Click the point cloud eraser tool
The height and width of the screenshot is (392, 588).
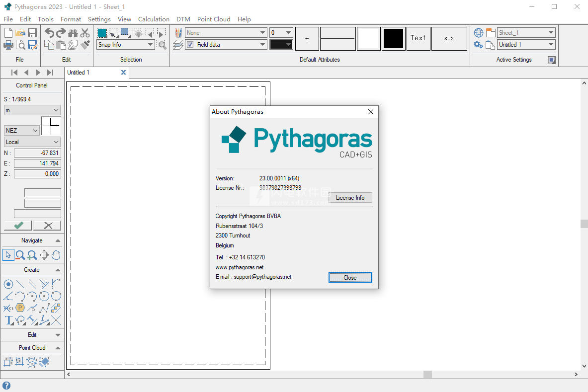[x=44, y=362]
